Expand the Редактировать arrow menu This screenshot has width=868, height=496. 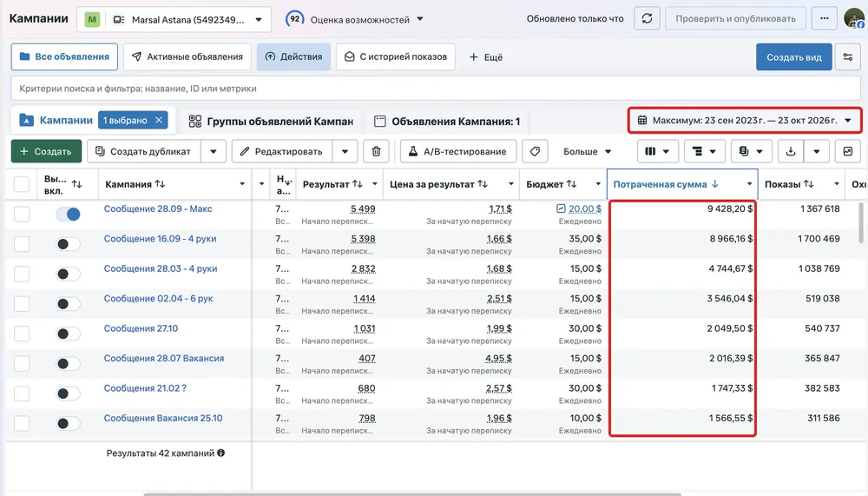[x=345, y=151]
